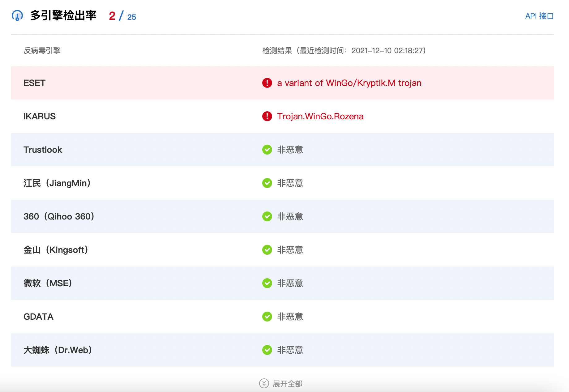The image size is (569, 392).
Task: Click the green check icon for MSE
Action: [267, 283]
